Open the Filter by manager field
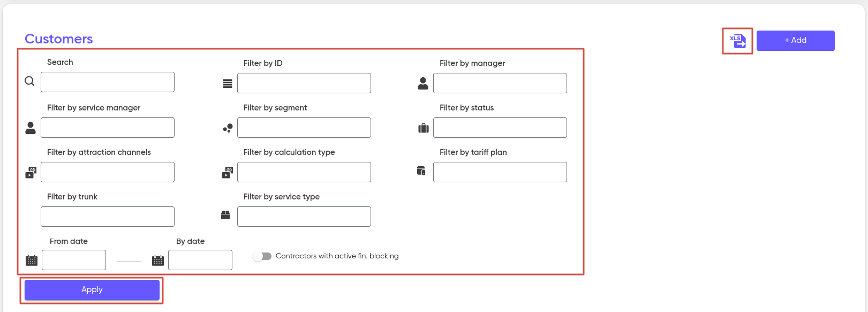 point(500,83)
